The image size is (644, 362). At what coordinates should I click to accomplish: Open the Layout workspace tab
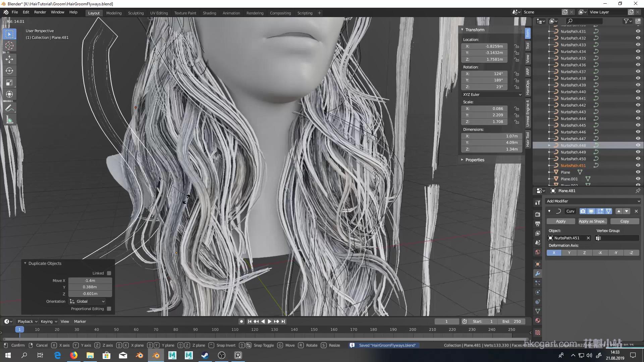point(93,12)
